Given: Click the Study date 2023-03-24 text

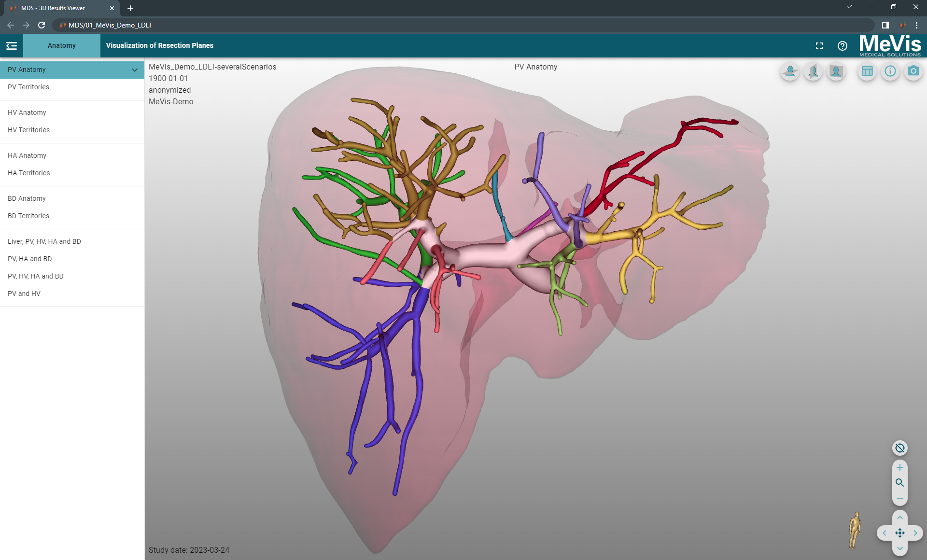Looking at the screenshot, I should 189,550.
